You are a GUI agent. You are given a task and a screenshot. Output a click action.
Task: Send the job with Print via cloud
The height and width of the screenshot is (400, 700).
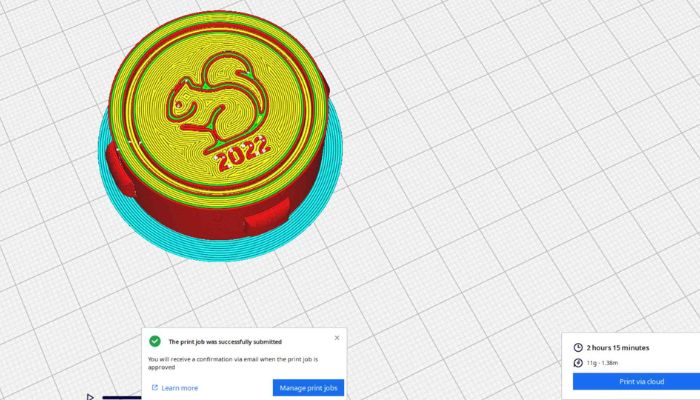click(x=642, y=382)
